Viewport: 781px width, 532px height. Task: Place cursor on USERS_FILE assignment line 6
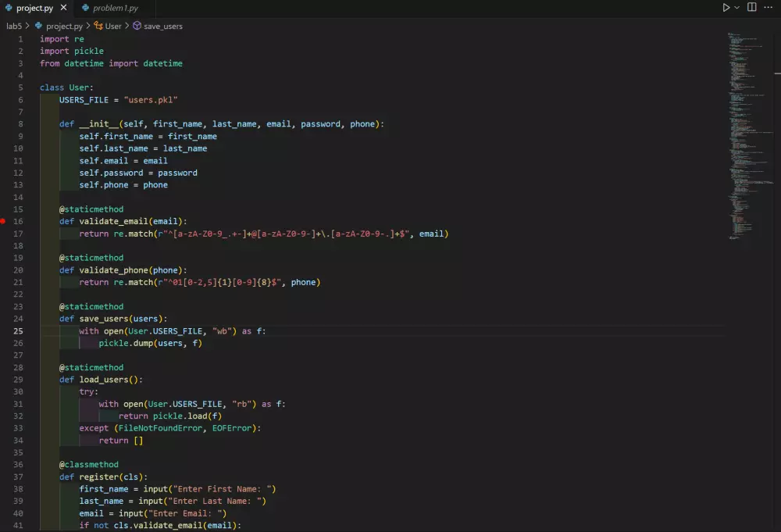point(118,100)
